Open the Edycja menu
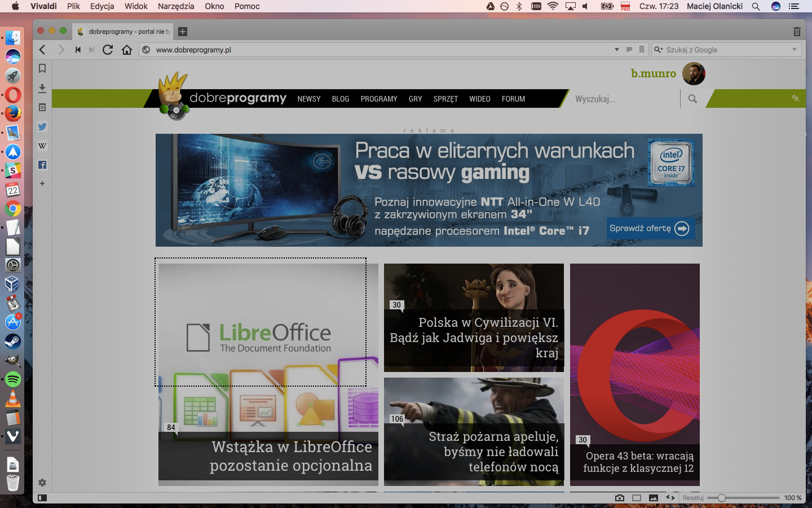This screenshot has width=812, height=508. 102,6
